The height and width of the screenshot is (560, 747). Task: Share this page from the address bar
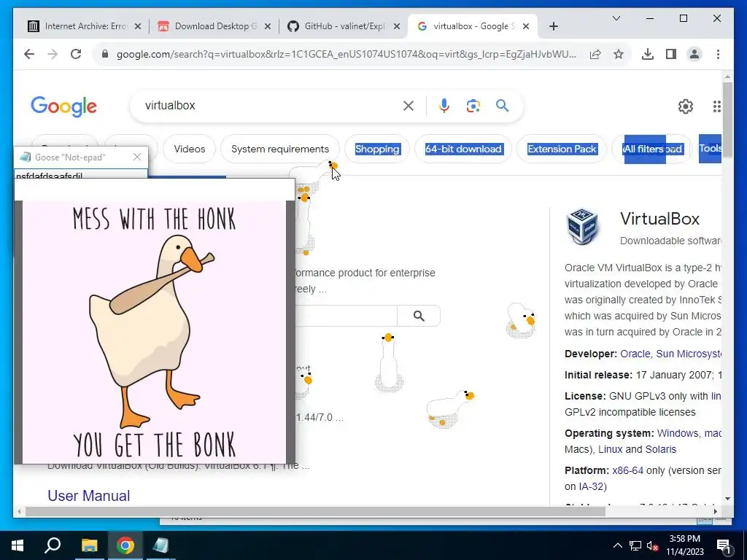(595, 54)
